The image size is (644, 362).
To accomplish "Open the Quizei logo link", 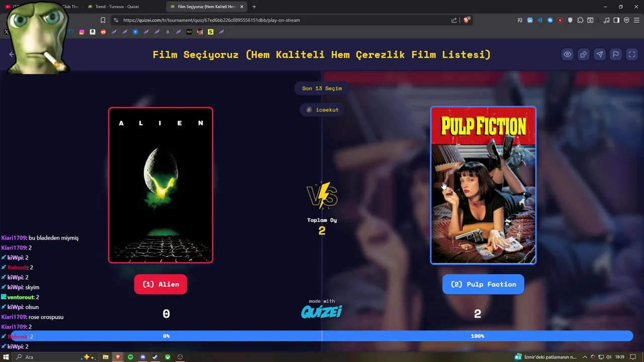I will coord(321,312).
